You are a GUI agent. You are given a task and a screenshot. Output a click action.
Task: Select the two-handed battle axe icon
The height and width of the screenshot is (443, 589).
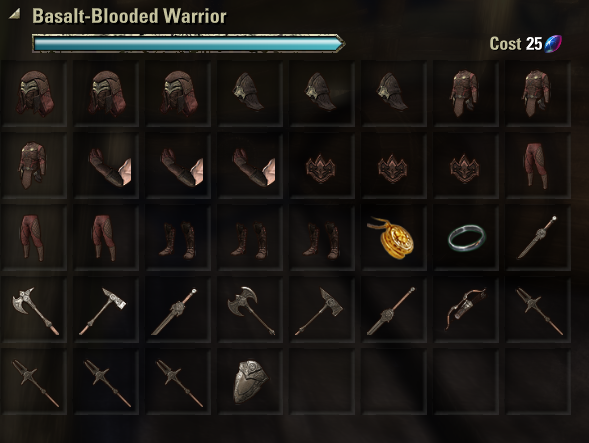pyautogui.click(x=250, y=310)
